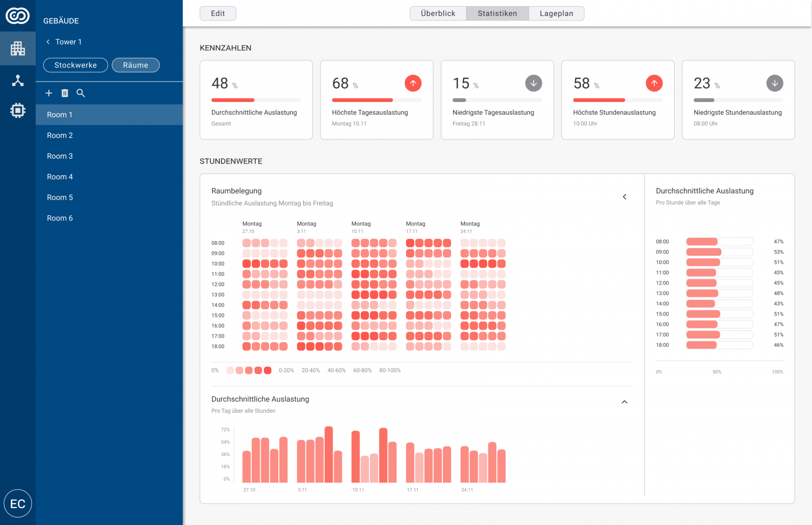Go back via Tower 1 chevron
The image size is (812, 525).
[x=48, y=42]
